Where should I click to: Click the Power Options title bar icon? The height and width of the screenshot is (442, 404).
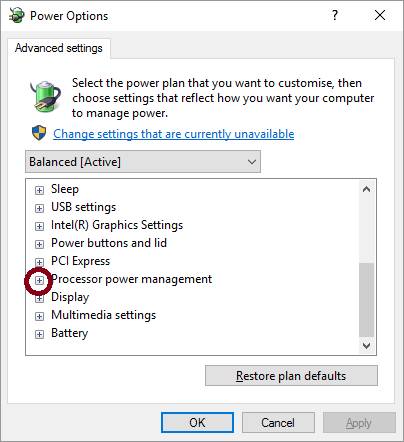point(17,15)
